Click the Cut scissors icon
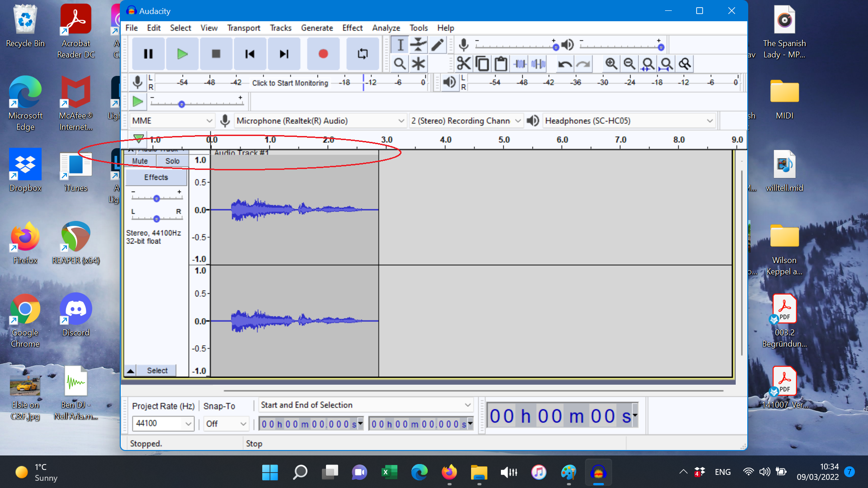 tap(463, 64)
